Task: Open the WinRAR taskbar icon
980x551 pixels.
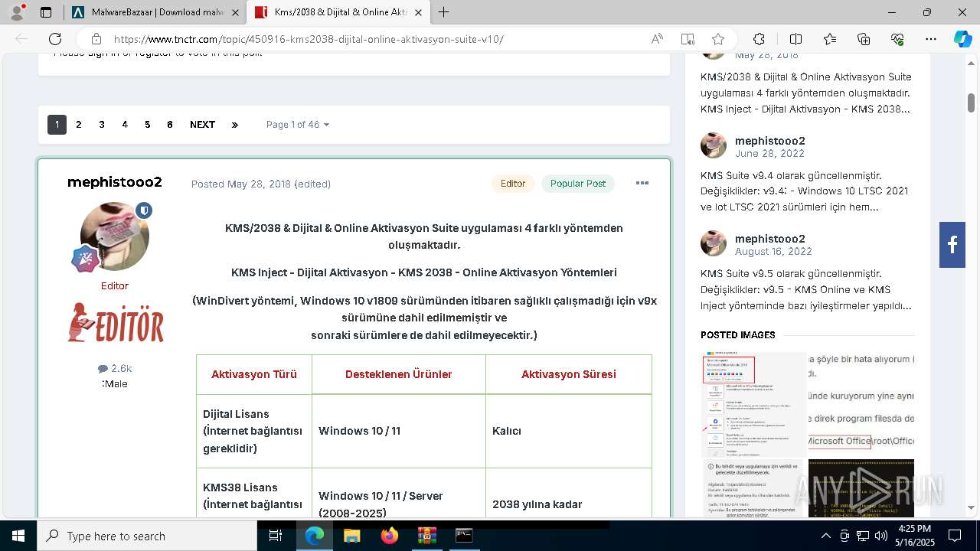Action: (426, 536)
